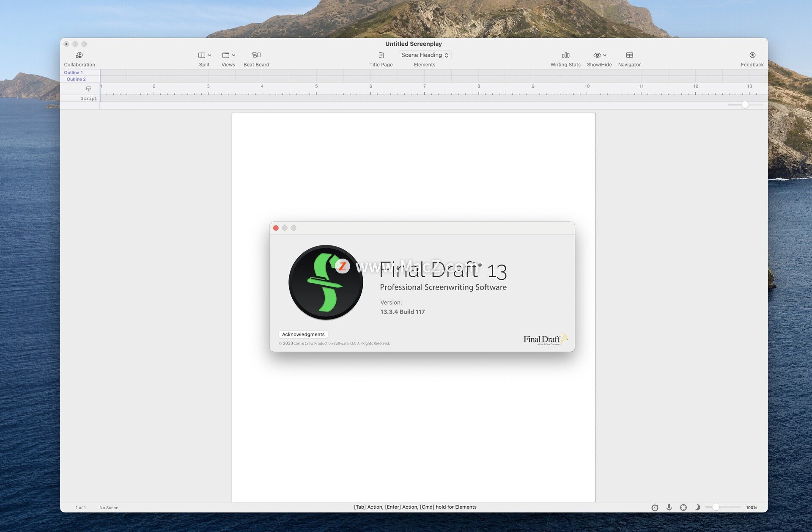Screen dimensions: 812x532
Task: Click the Elements label in toolbar
Action: coord(425,65)
